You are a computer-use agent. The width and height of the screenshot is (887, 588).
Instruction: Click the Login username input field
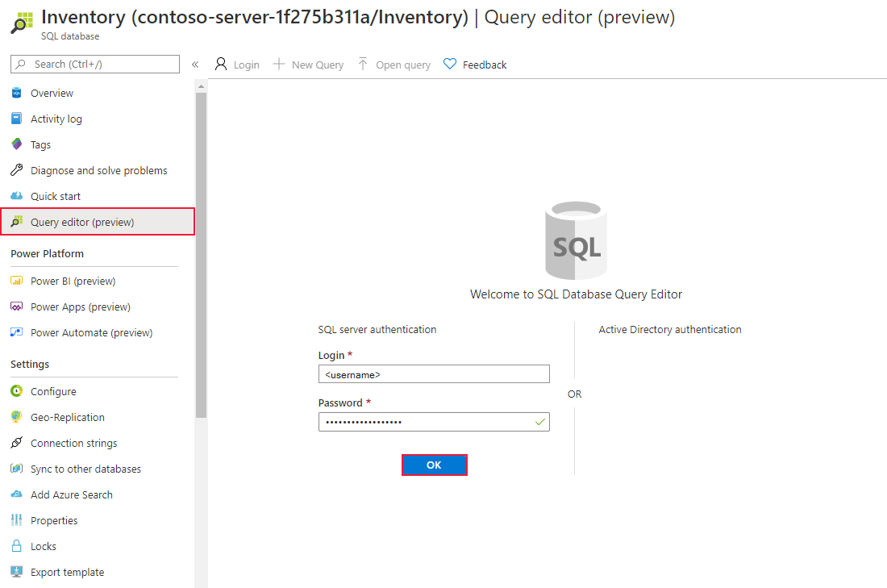coord(434,373)
